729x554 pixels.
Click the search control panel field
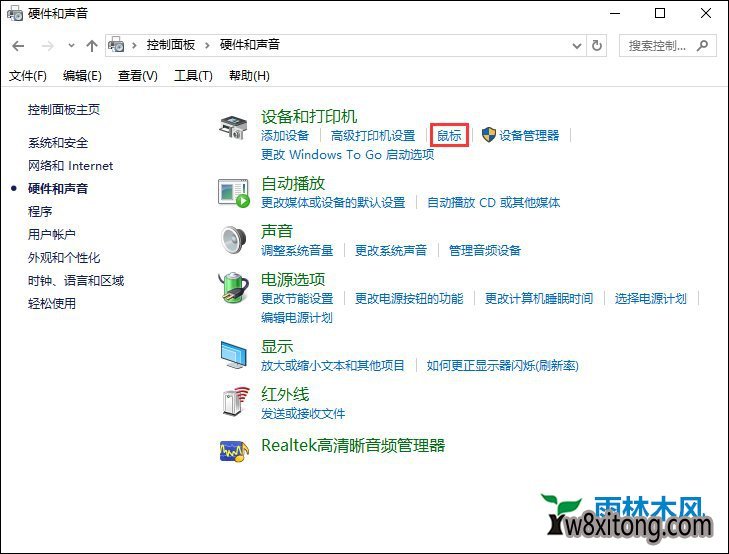pyautogui.click(x=658, y=45)
